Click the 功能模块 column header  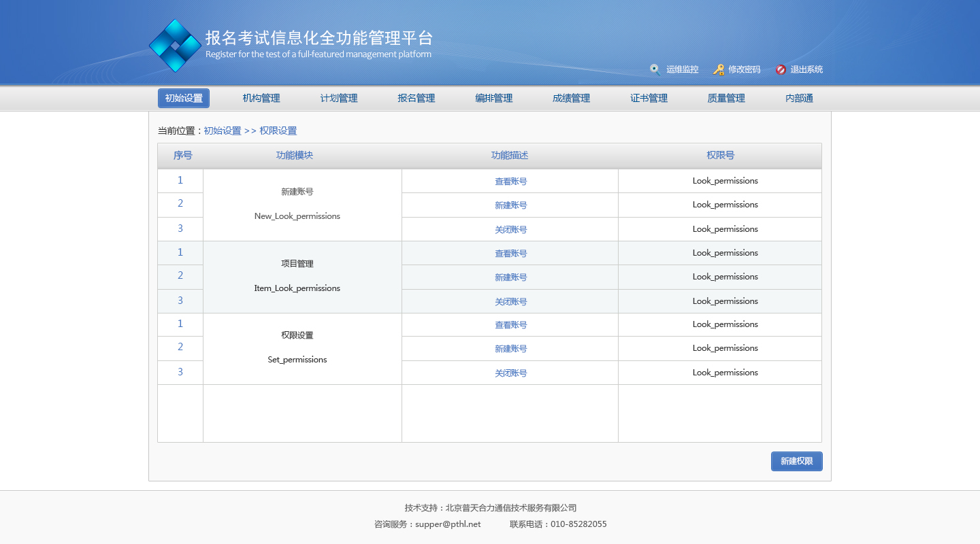pos(295,155)
